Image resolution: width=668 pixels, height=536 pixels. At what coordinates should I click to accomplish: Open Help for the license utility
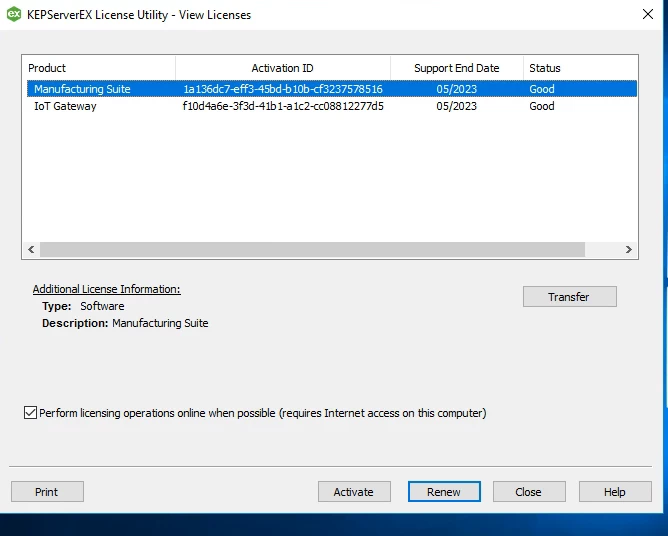pos(615,492)
